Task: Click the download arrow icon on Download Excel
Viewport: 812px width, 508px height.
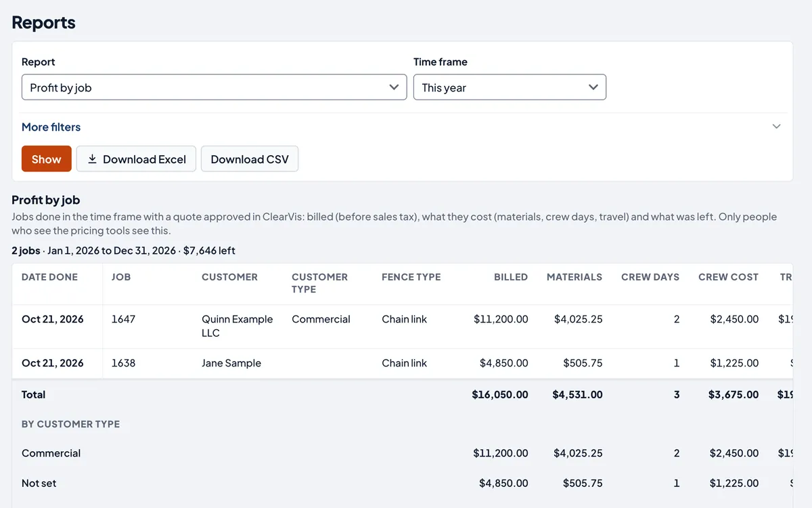Action: coord(92,158)
